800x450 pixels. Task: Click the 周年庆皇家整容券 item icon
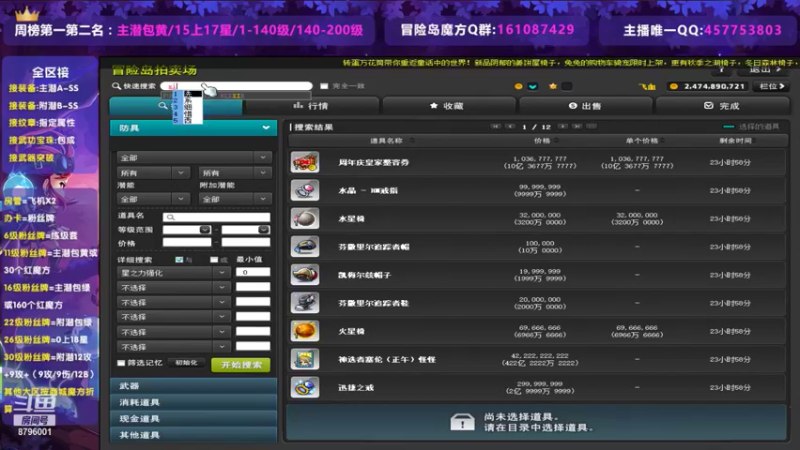[x=305, y=162]
